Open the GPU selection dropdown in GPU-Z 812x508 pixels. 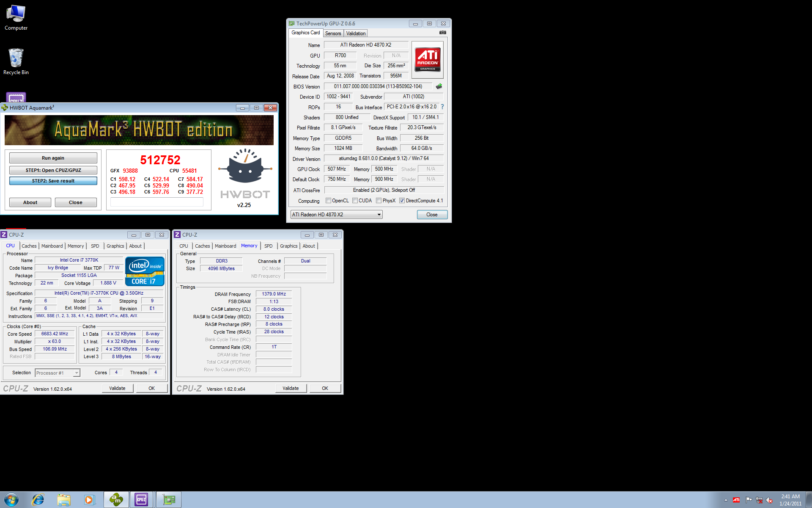[x=336, y=215]
